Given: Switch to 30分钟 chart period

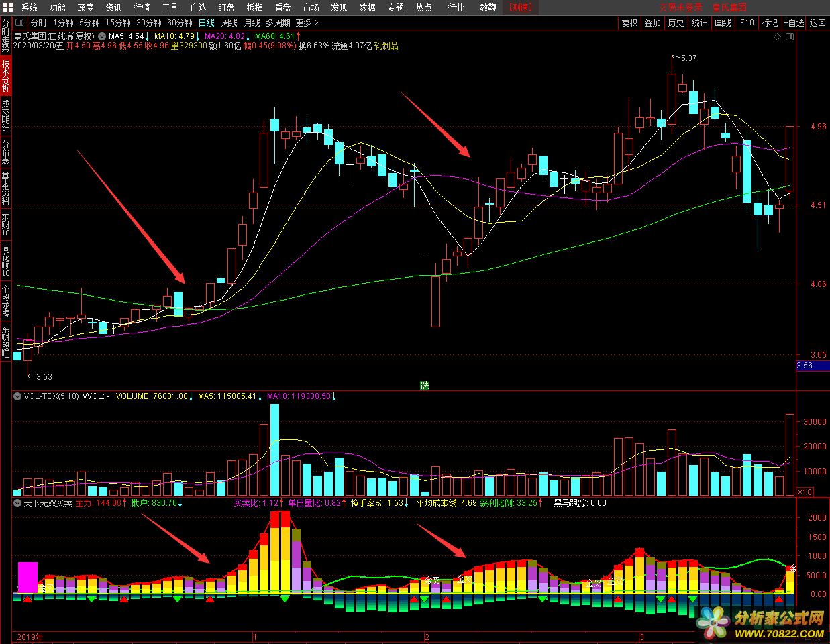Looking at the screenshot, I should [149, 23].
